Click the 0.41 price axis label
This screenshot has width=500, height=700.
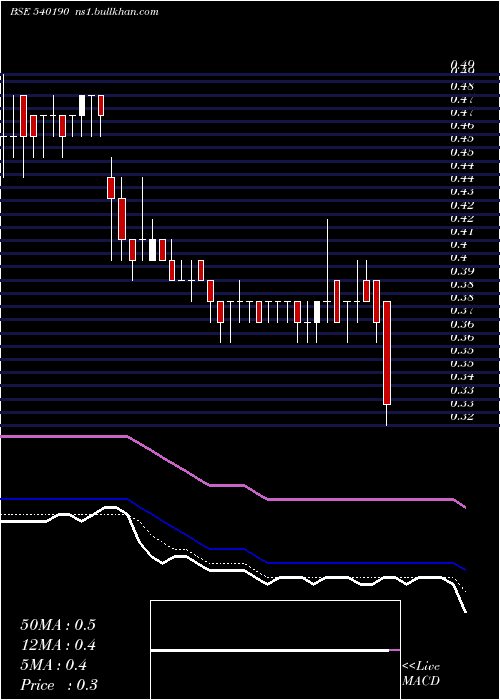point(462,232)
